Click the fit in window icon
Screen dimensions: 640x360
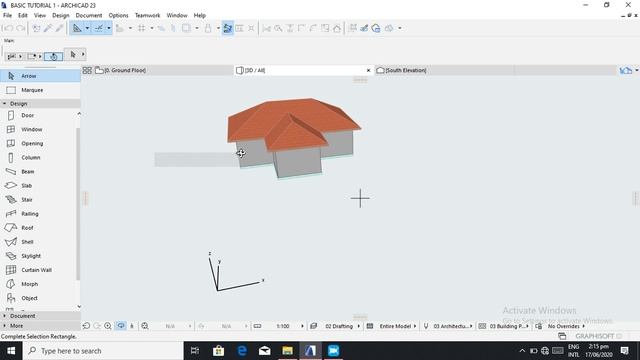145,326
